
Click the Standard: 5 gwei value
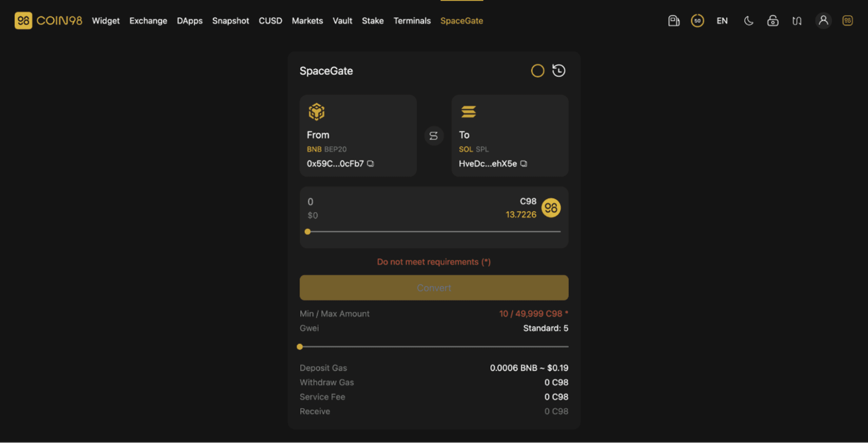tap(546, 328)
